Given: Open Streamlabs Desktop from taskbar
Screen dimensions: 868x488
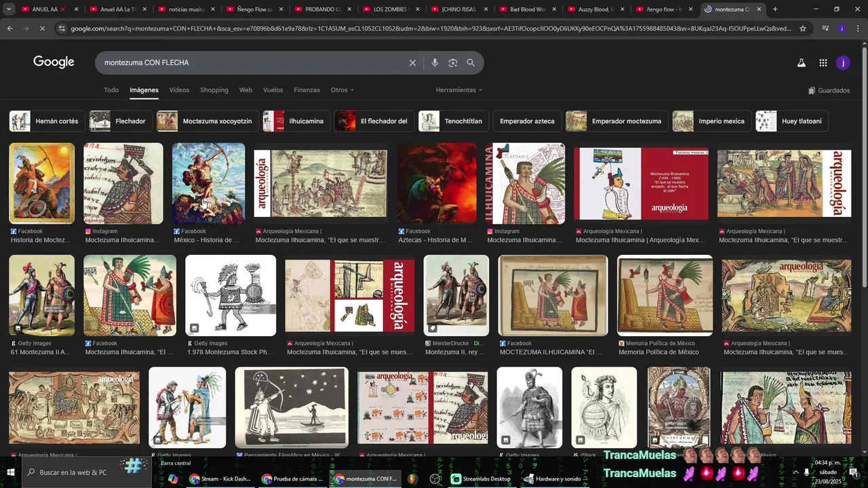Looking at the screenshot, I should tap(481, 479).
